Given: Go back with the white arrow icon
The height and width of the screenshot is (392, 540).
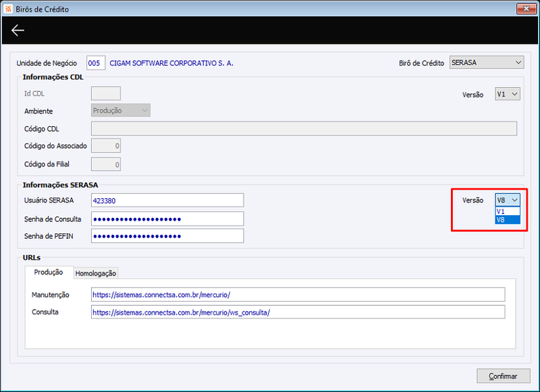Looking at the screenshot, I should pos(18,30).
